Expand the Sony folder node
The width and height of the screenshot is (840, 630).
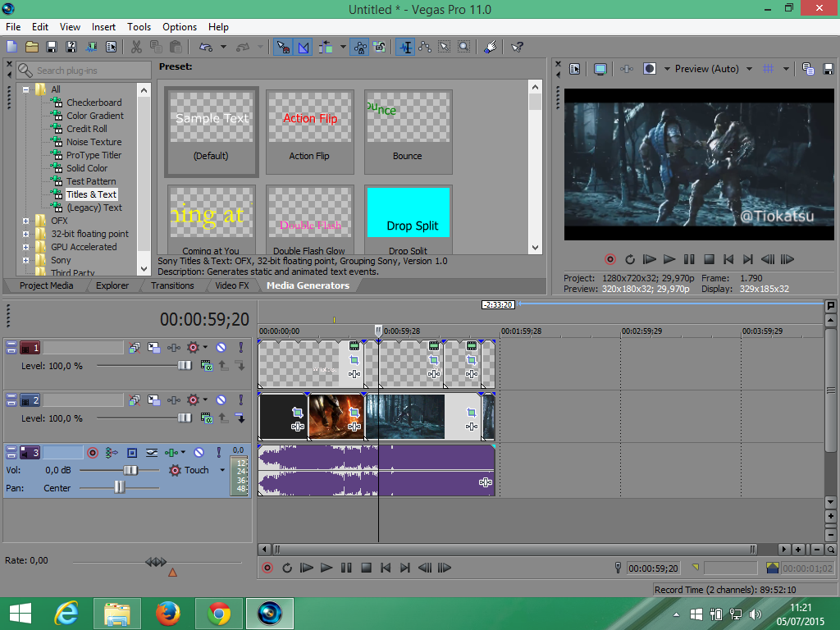click(x=25, y=260)
